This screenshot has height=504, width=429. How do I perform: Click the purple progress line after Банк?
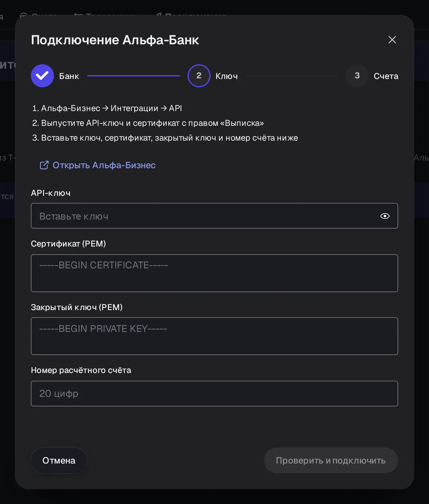pos(134,76)
